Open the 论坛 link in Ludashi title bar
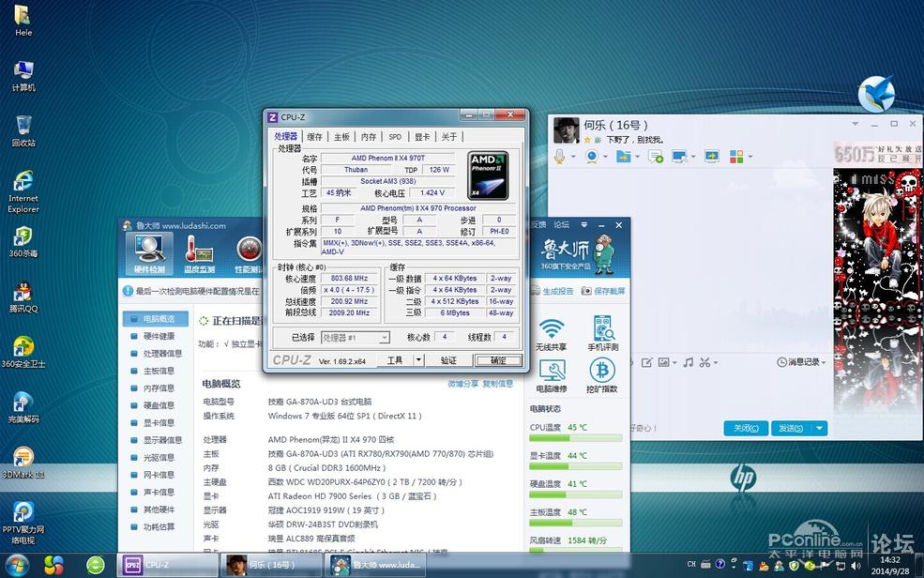 tap(562, 224)
